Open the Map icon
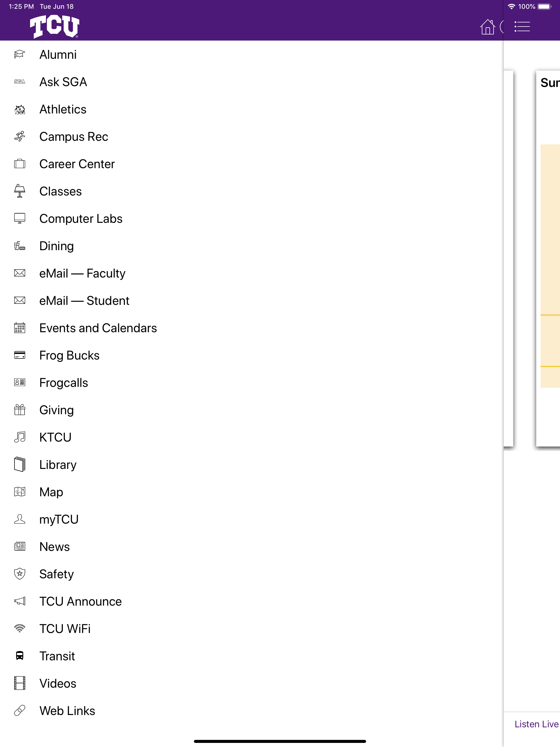This screenshot has width=560, height=747. pos(19,492)
